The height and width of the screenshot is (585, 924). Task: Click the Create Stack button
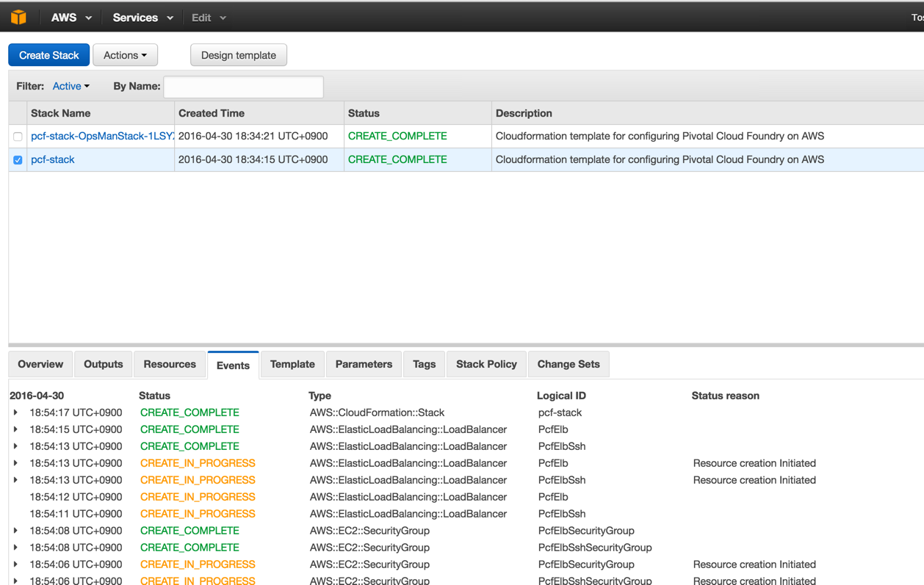[49, 55]
